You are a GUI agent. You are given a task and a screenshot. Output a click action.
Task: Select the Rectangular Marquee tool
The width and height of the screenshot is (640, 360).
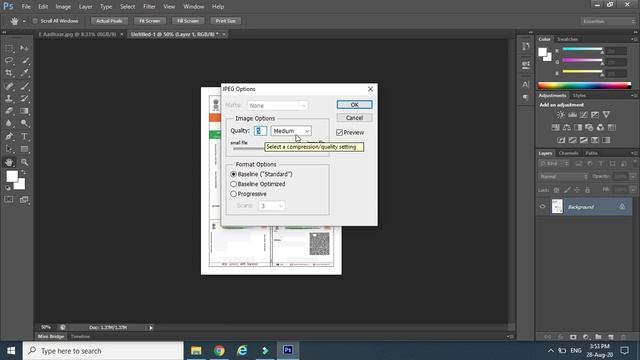9,49
